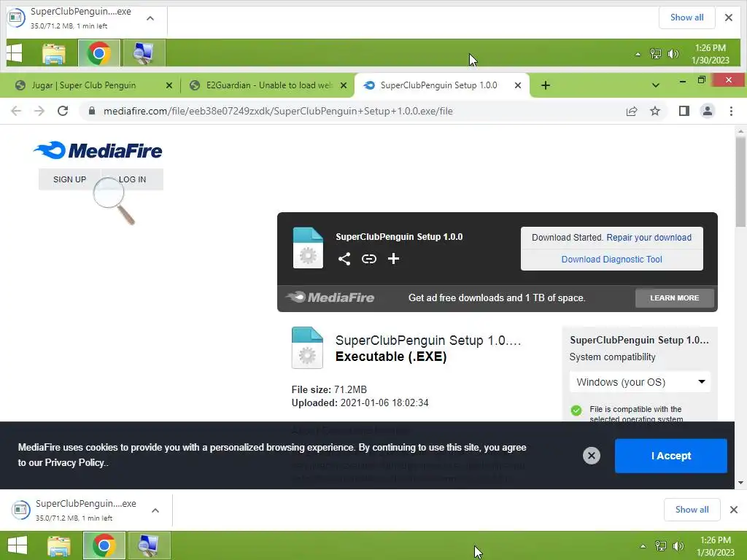Viewport: 747px width, 560px height.
Task: Click magnifier app icon in lower taskbar
Action: [149, 545]
